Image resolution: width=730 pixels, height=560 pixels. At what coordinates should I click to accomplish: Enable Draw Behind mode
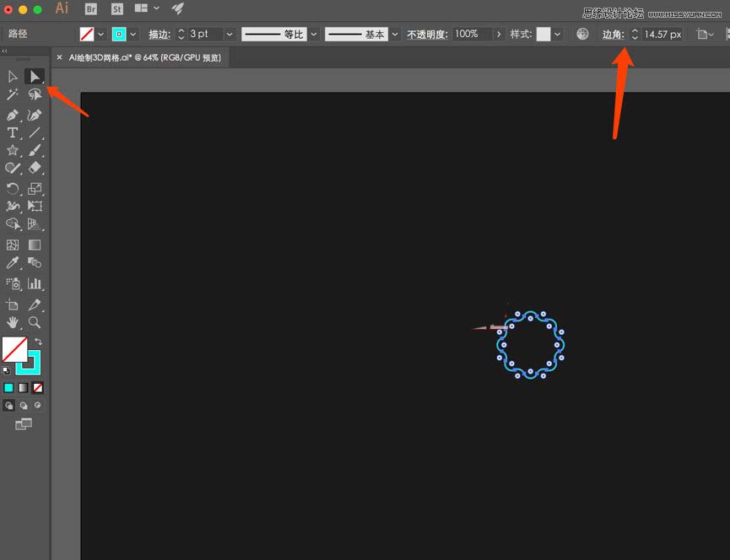[24, 406]
